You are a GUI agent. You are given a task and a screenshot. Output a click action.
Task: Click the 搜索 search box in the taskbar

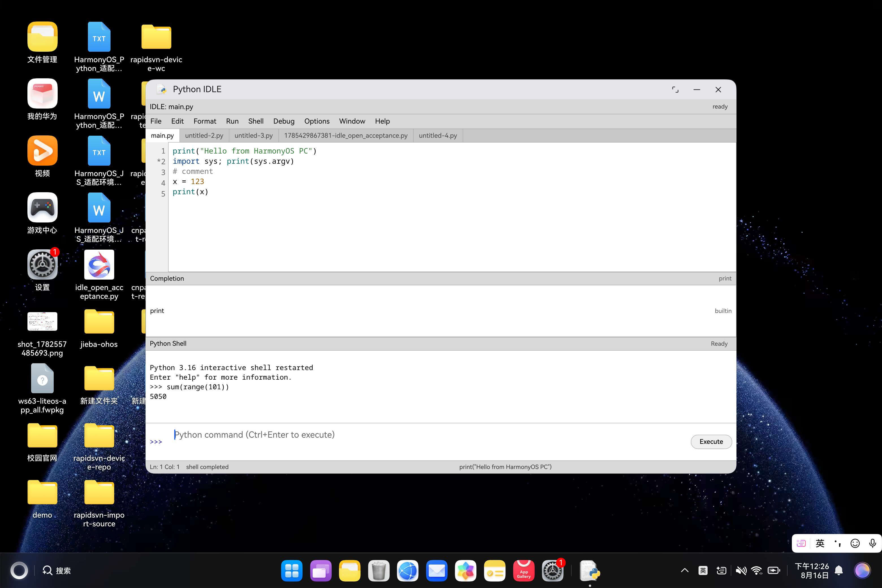[57, 571]
